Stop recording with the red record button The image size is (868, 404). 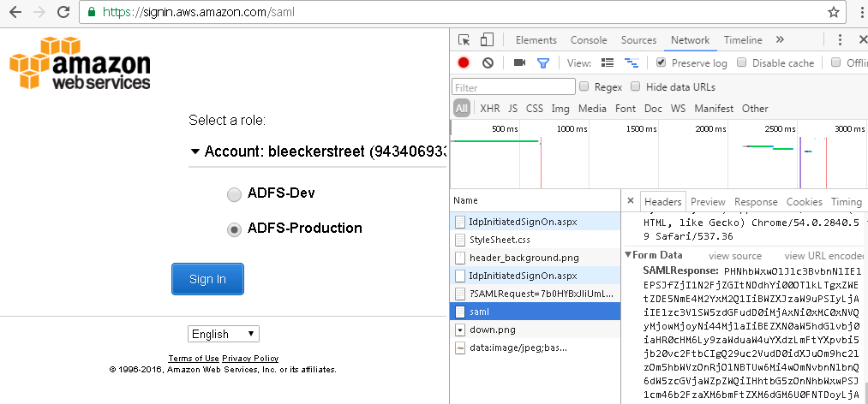tap(464, 63)
